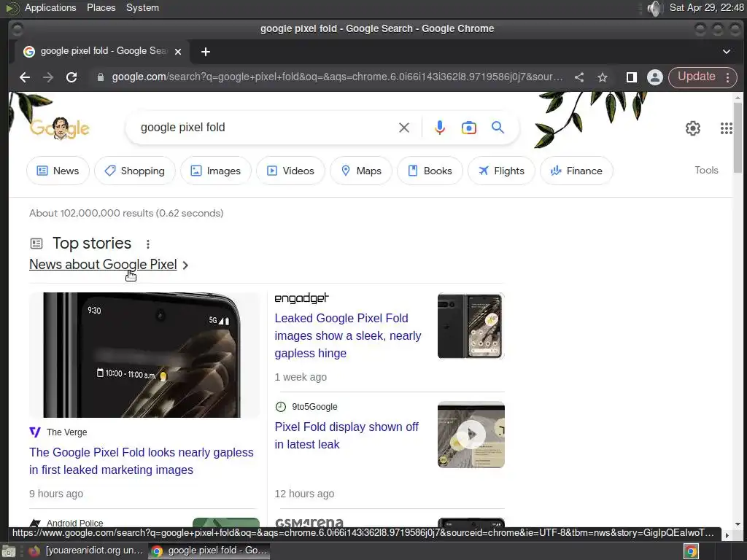Screen dimensions: 747x560
Task: Reload the current page
Action: (x=71, y=77)
